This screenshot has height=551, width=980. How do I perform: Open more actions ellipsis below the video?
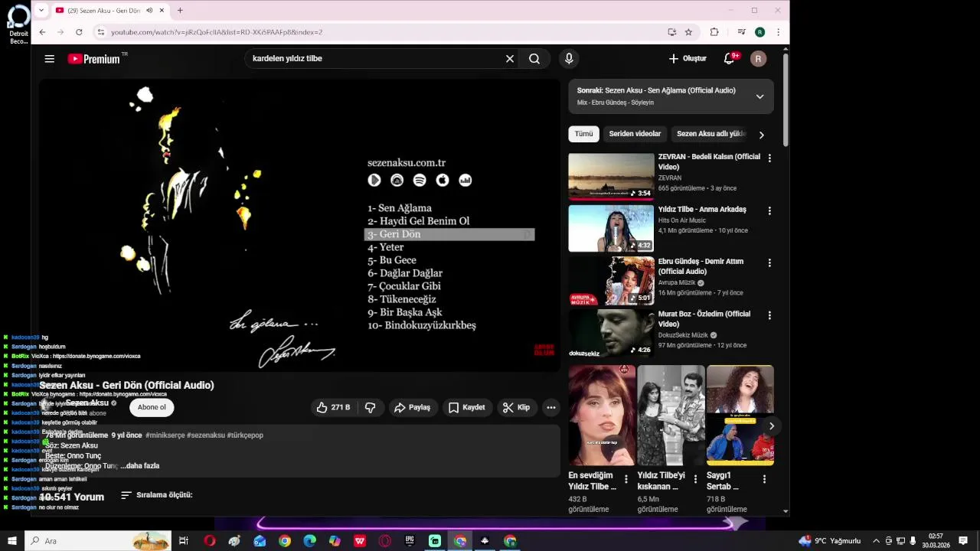551,407
